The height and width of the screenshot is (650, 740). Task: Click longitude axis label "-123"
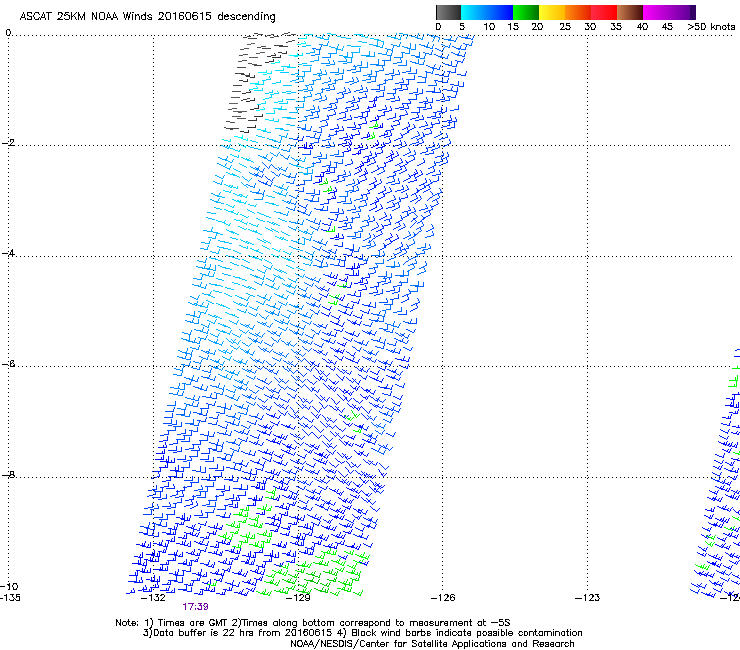[588, 598]
